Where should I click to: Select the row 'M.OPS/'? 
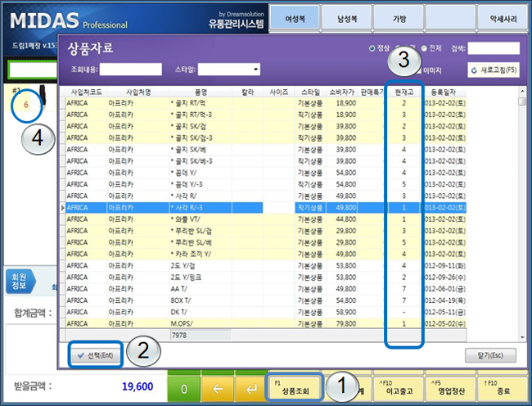(x=266, y=323)
